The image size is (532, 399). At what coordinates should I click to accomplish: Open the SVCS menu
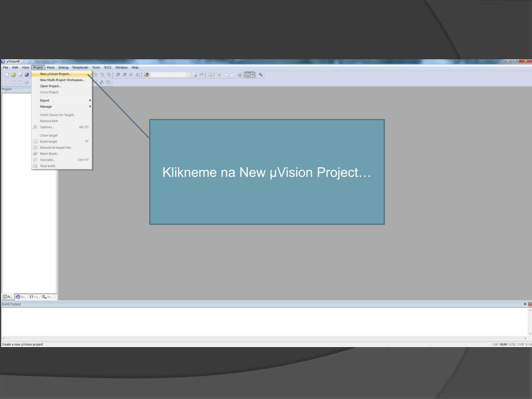click(108, 68)
